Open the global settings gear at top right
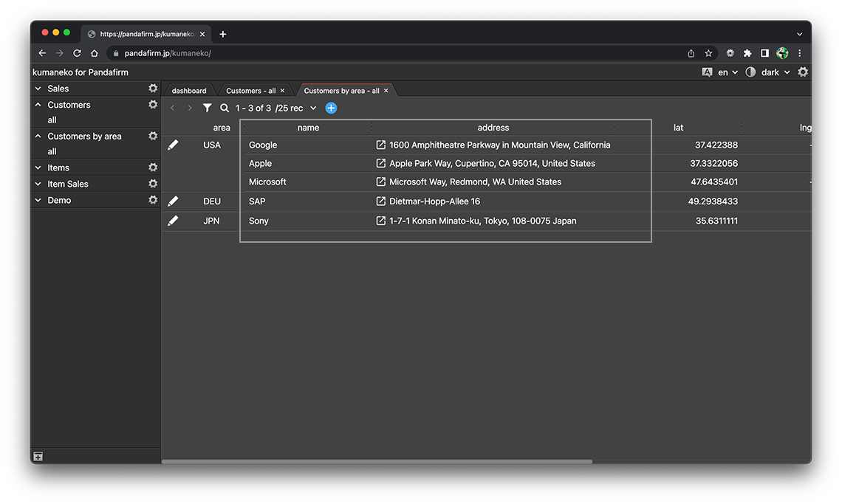 [803, 72]
